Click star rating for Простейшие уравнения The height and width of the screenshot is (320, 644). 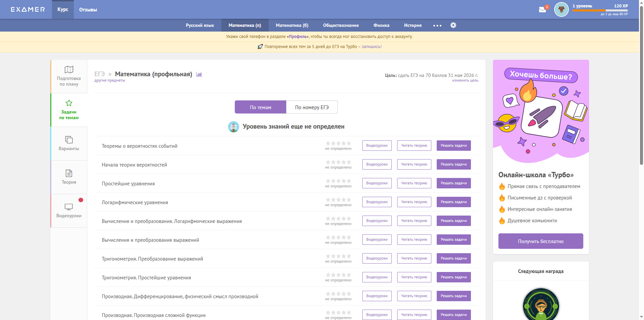pos(338,181)
